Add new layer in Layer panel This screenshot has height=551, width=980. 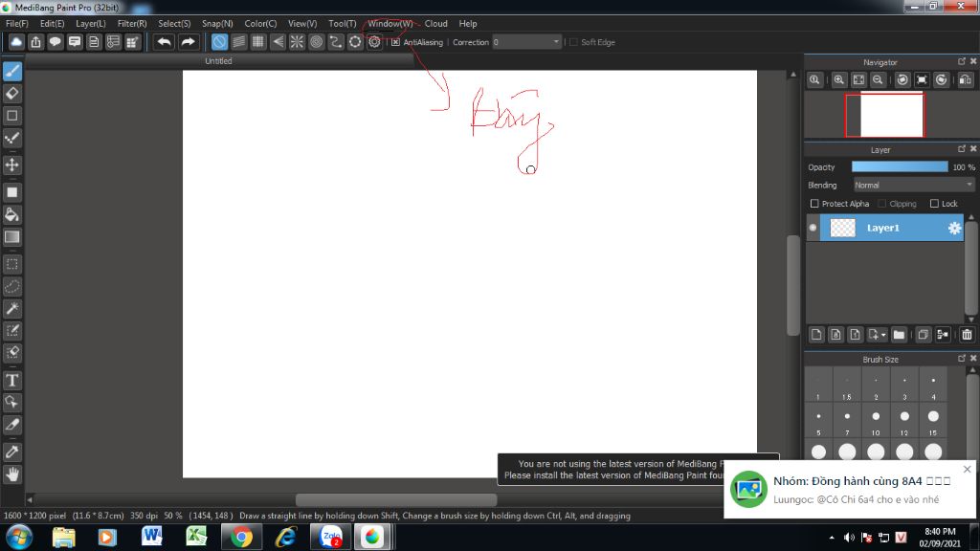click(816, 335)
